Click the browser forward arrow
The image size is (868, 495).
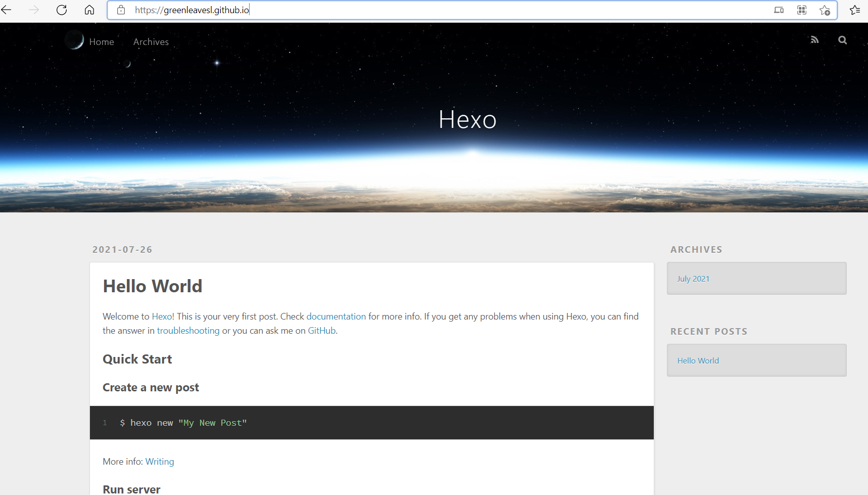34,10
